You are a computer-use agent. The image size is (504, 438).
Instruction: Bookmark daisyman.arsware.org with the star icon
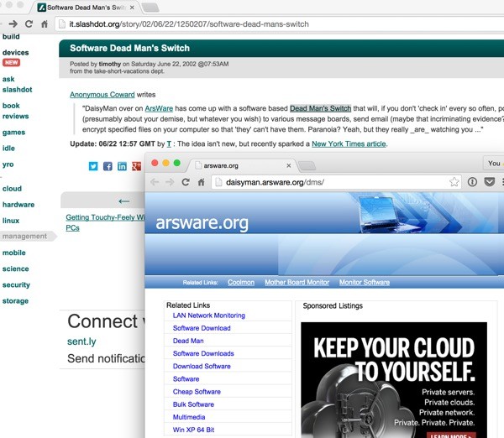tap(454, 182)
